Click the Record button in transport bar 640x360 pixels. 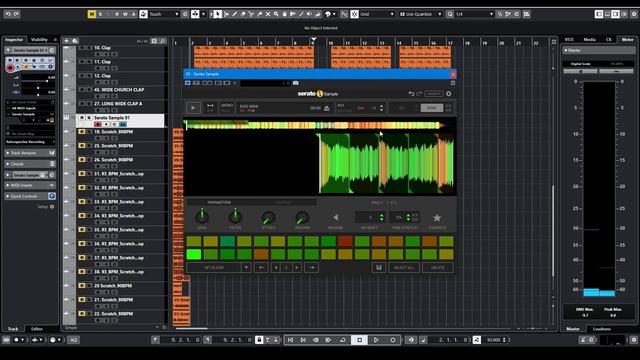[393, 340]
